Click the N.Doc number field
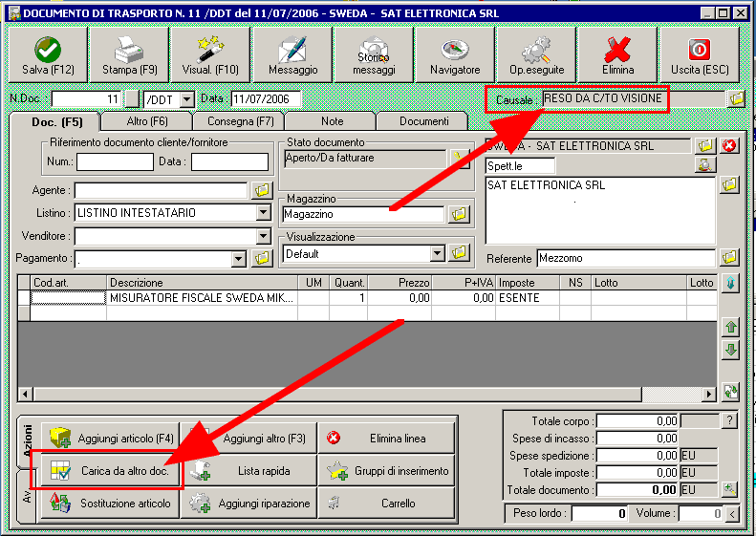The height and width of the screenshot is (536, 756). (x=87, y=99)
